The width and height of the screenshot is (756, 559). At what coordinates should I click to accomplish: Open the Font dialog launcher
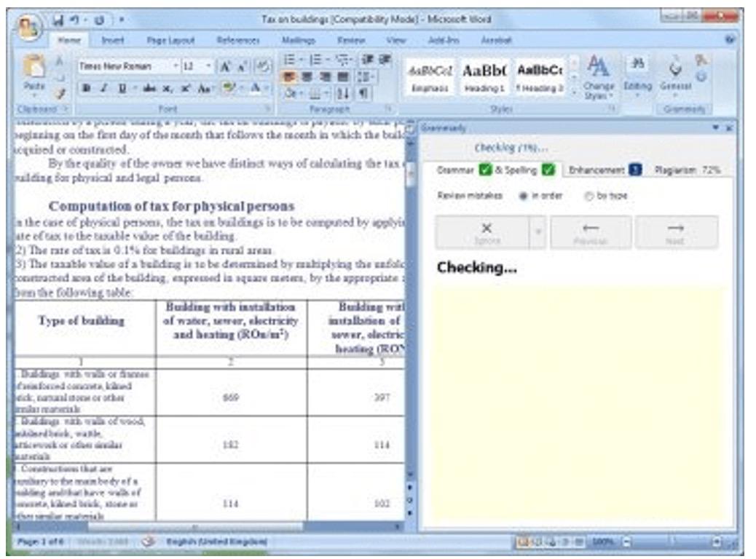267,109
